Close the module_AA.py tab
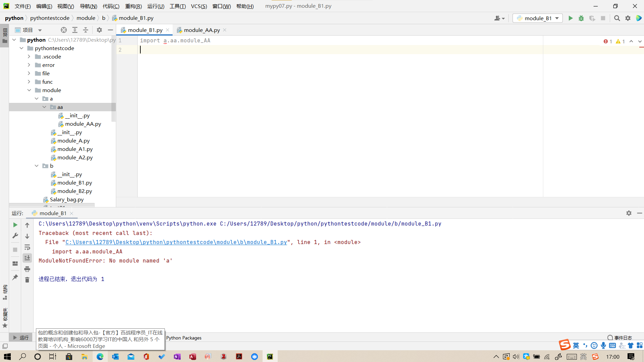 (x=225, y=30)
